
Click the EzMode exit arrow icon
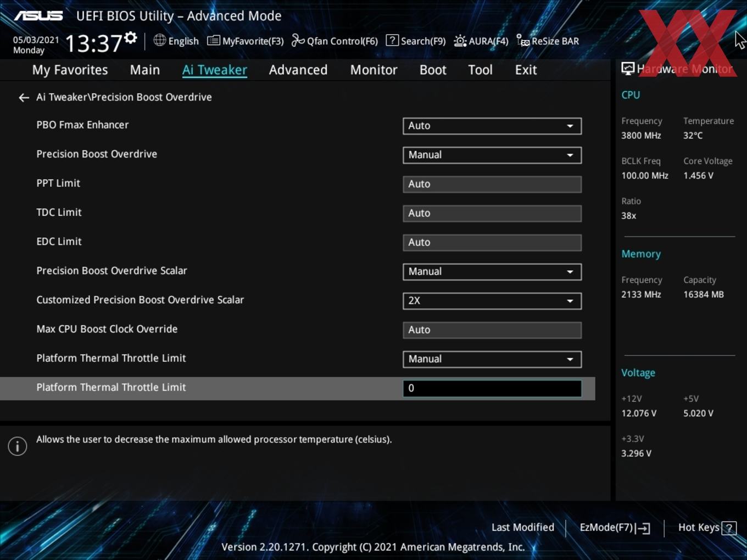[x=643, y=528]
